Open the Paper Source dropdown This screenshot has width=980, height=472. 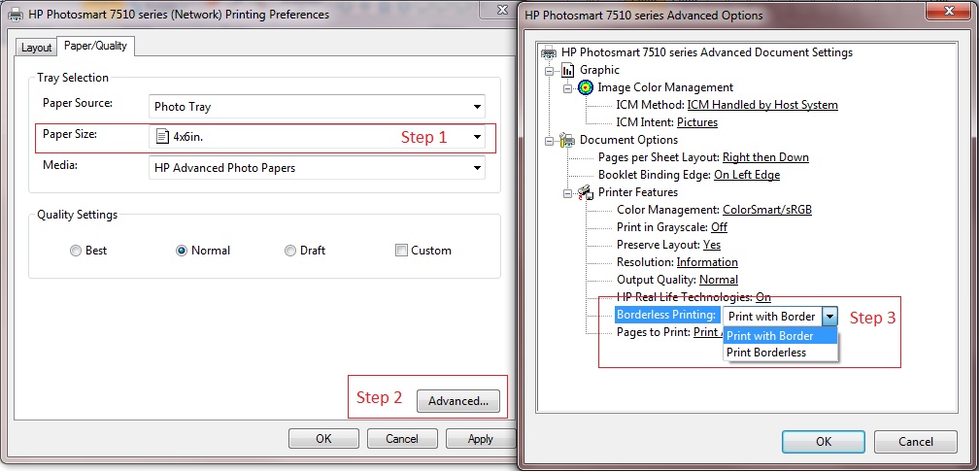point(477,107)
